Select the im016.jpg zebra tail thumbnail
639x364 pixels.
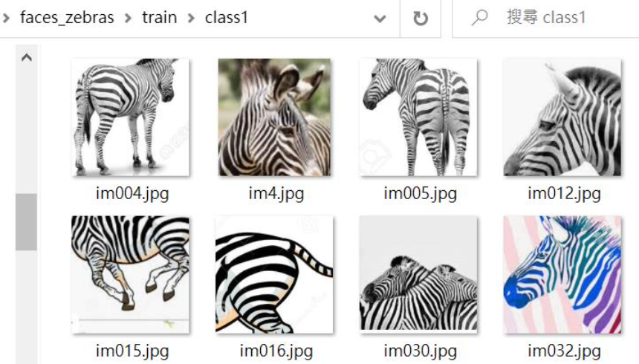click(x=274, y=275)
